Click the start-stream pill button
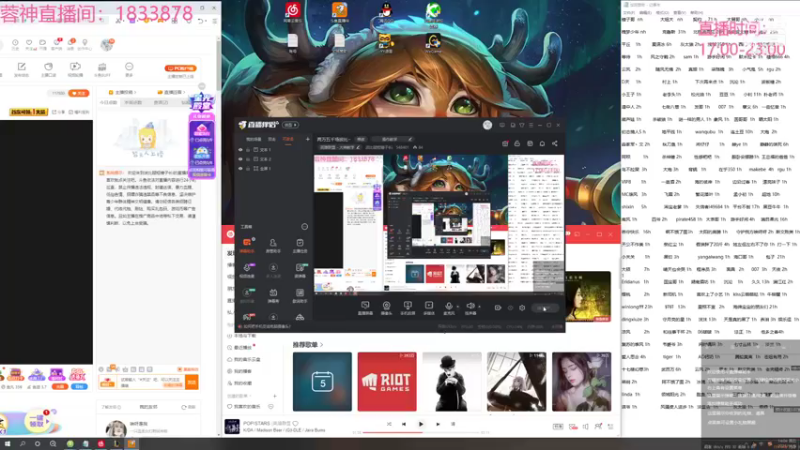 point(545,308)
